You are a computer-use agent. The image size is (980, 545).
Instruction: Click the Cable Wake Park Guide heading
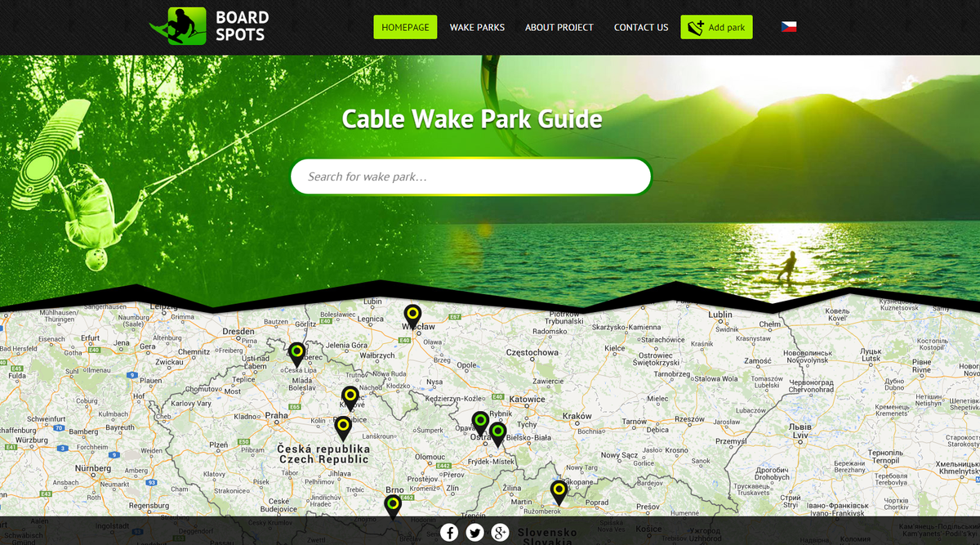click(x=472, y=119)
